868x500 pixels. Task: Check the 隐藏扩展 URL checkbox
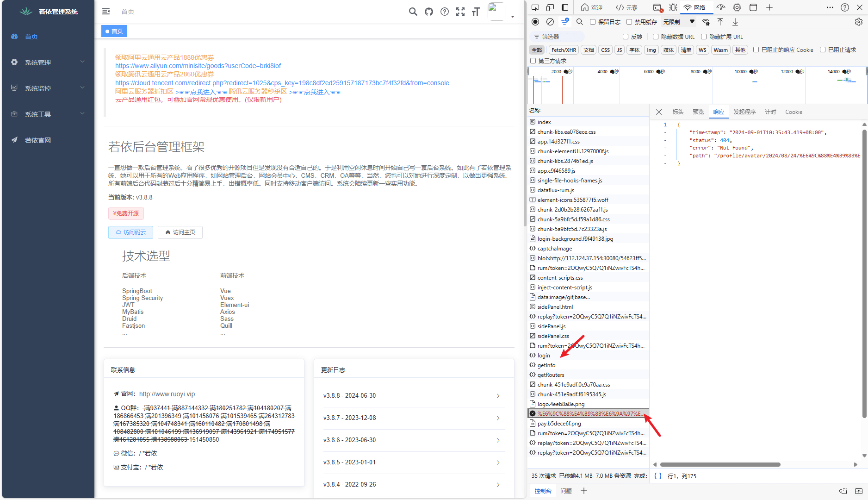click(x=704, y=37)
